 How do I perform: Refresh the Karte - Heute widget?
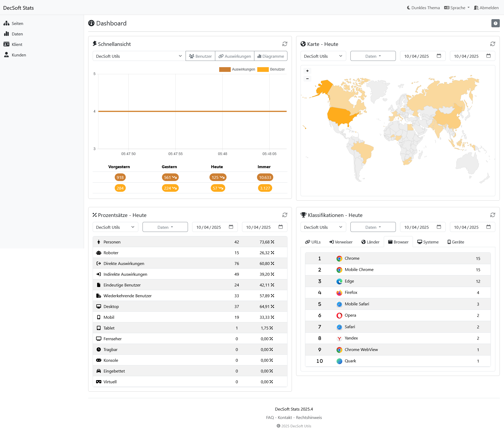pyautogui.click(x=493, y=44)
